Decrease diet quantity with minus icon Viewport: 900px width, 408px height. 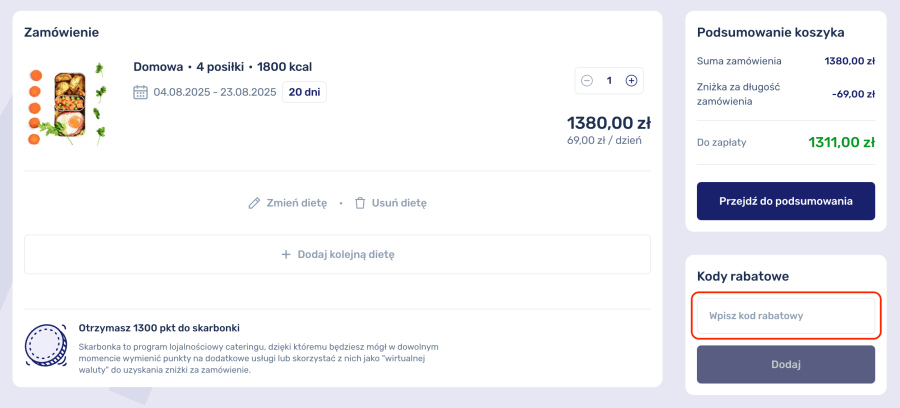[587, 81]
